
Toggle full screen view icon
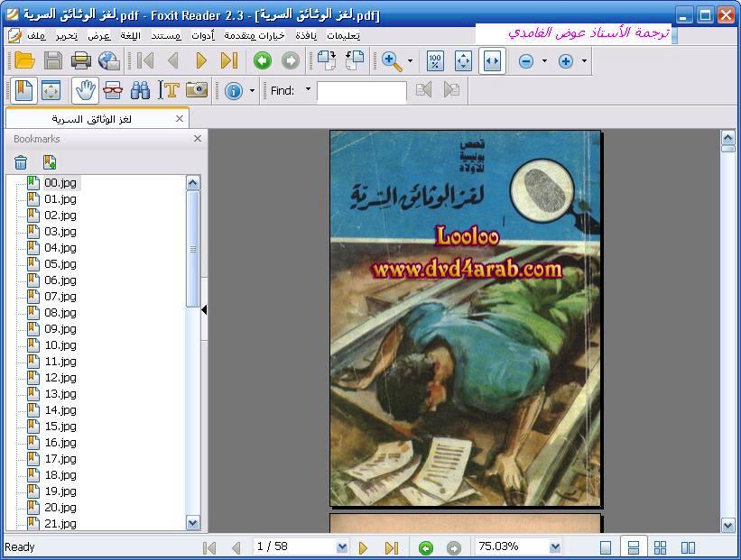(x=51, y=90)
